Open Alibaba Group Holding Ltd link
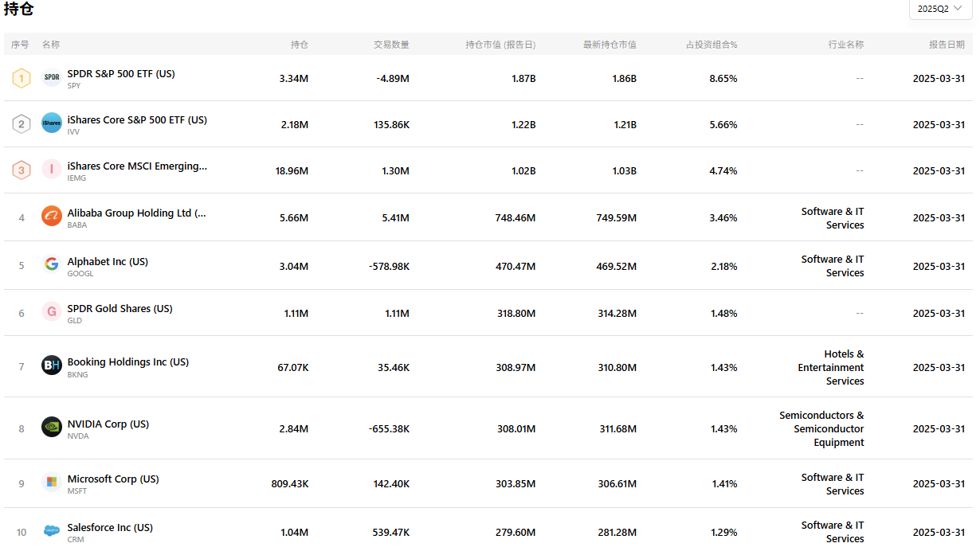This screenshot has height=551, width=980. click(137, 213)
